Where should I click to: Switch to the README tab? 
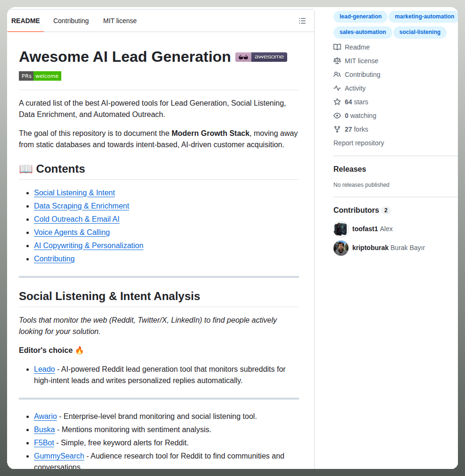(25, 21)
